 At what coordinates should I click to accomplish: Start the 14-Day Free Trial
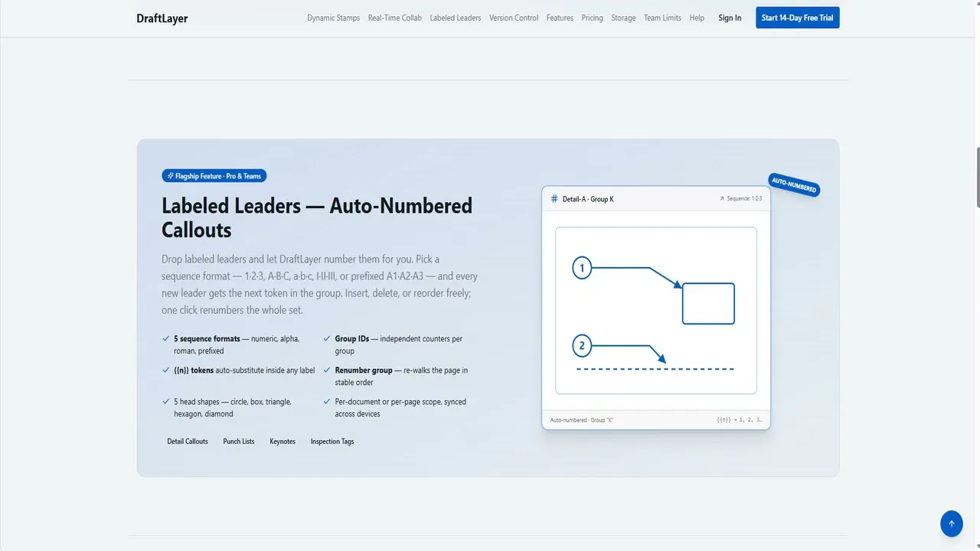[798, 18]
